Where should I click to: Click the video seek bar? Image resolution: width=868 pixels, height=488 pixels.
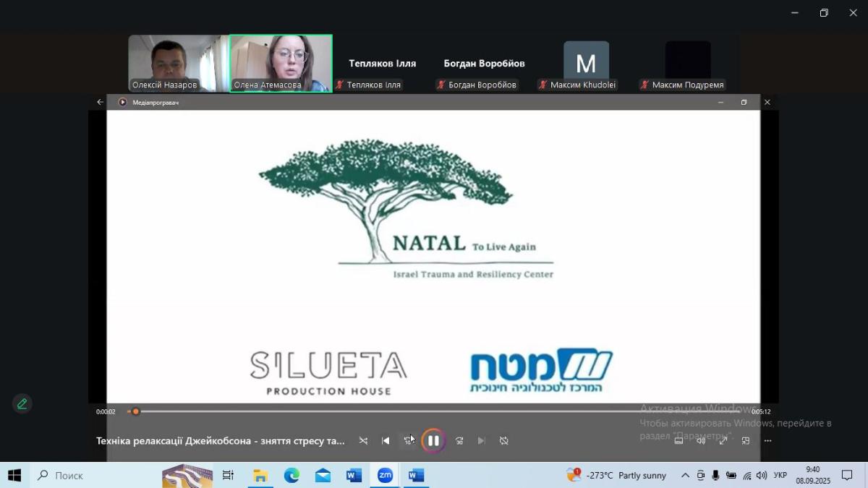[434, 411]
